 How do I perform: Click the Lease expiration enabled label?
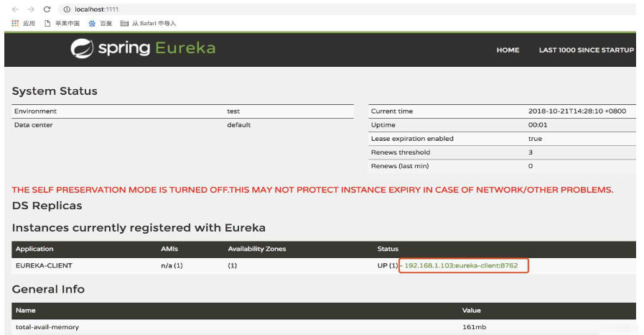pyautogui.click(x=412, y=139)
